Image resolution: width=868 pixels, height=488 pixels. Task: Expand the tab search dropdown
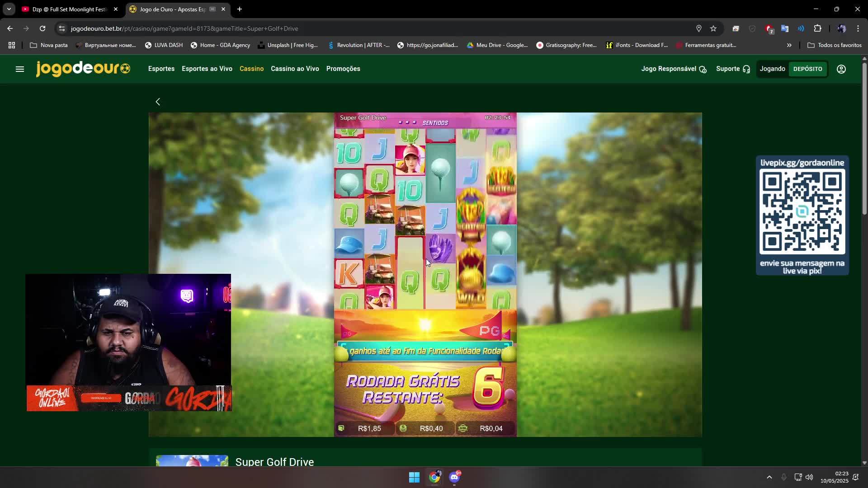pos(9,9)
